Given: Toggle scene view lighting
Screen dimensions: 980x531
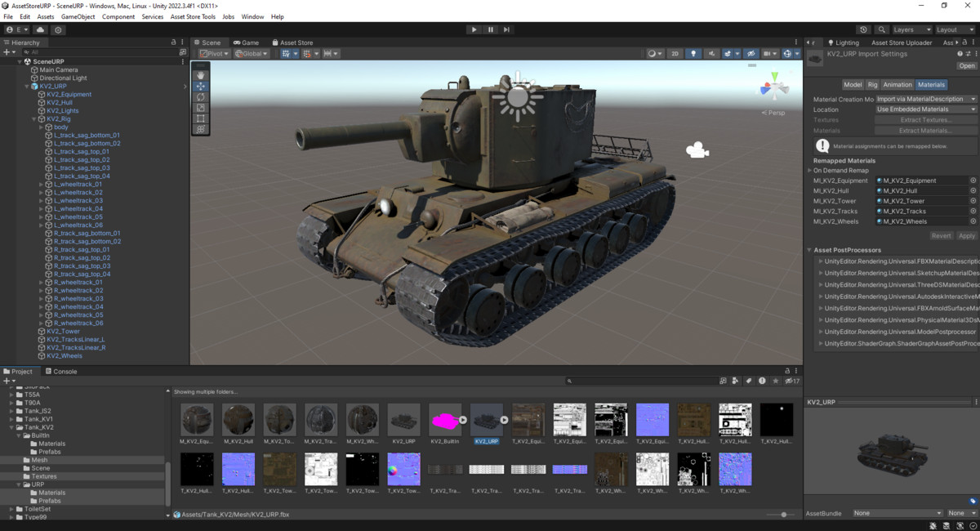Looking at the screenshot, I should coord(693,53).
